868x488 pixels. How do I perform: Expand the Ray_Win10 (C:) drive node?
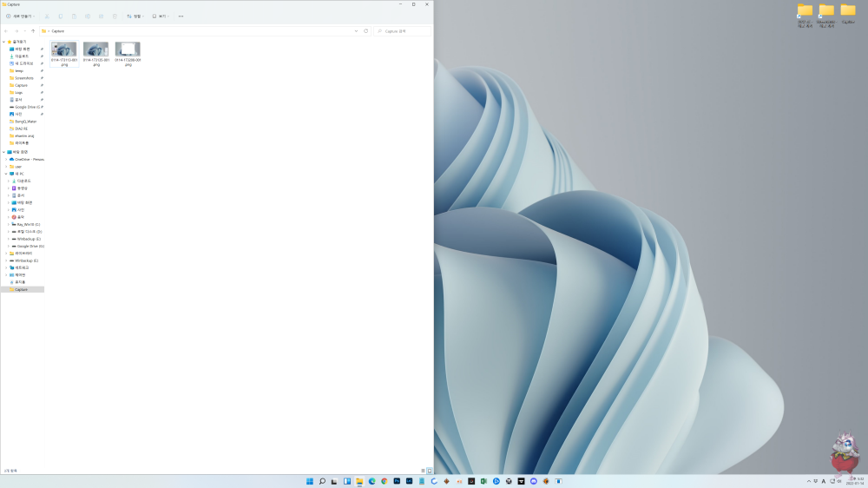pos(9,224)
